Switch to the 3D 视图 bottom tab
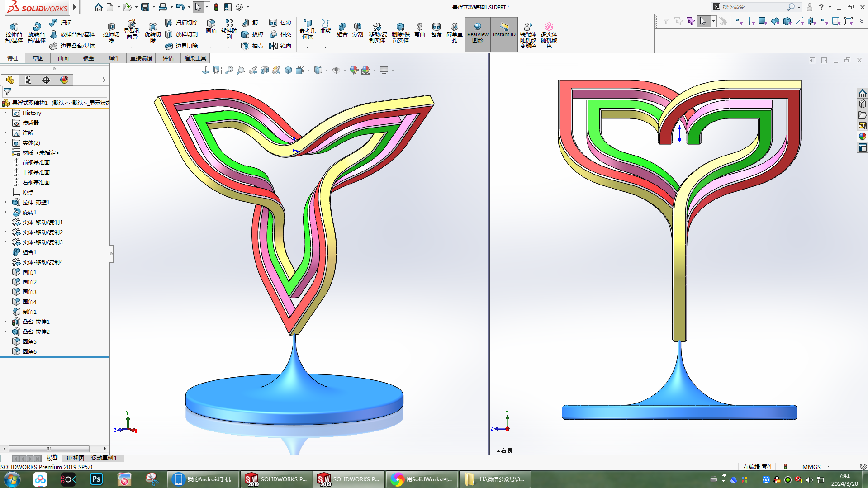868x488 pixels. (x=75, y=458)
